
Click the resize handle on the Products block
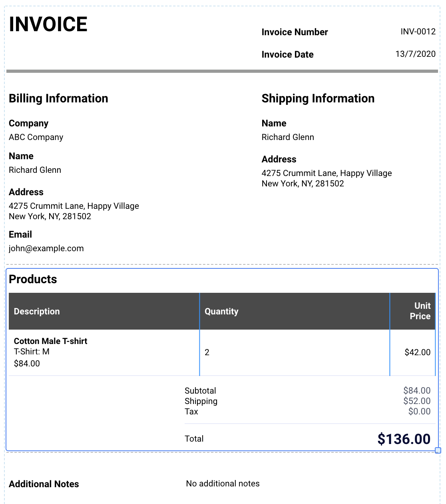click(x=438, y=450)
